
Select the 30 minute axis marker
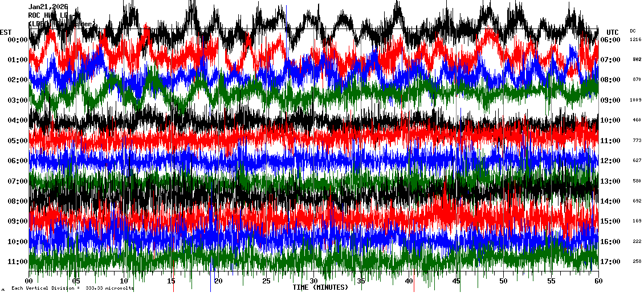(313, 281)
